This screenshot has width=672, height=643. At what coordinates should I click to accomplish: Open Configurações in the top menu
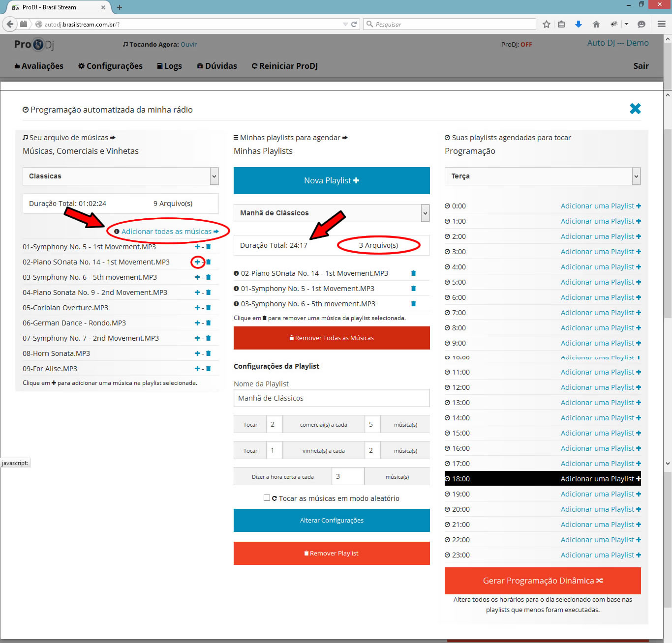[x=110, y=66]
